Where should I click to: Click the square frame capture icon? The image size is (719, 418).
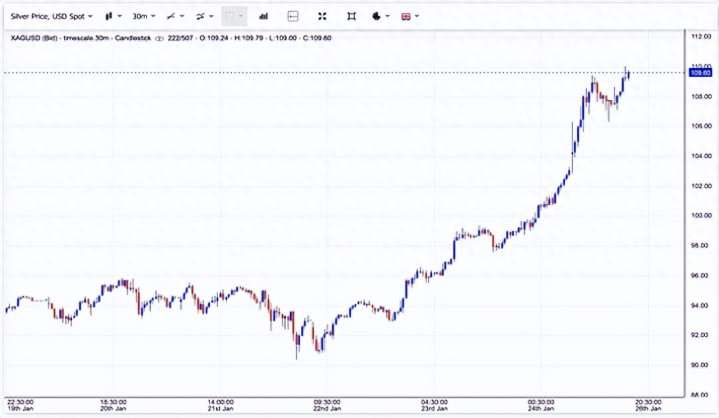pyautogui.click(x=351, y=17)
